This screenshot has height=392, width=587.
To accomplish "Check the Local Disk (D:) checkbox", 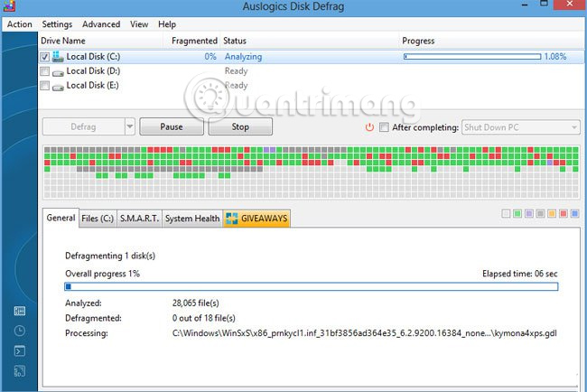I will (44, 71).
